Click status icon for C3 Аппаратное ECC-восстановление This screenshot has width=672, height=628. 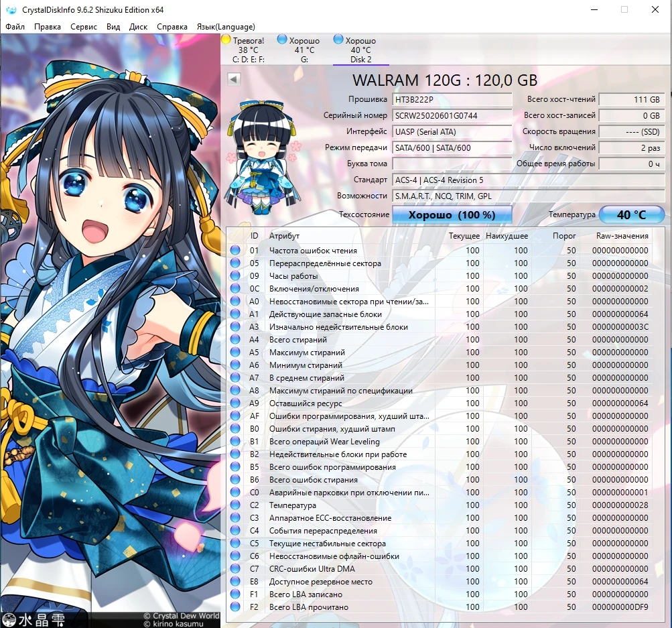point(235,518)
